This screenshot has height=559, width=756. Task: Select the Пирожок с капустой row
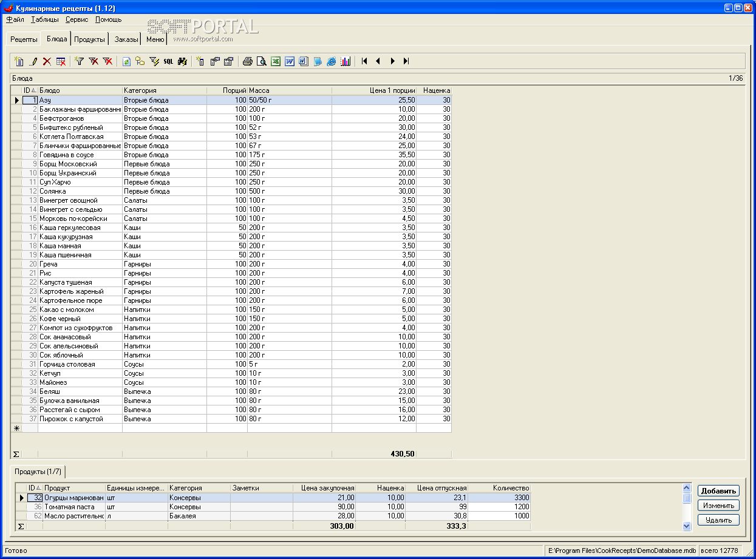[x=231, y=419]
